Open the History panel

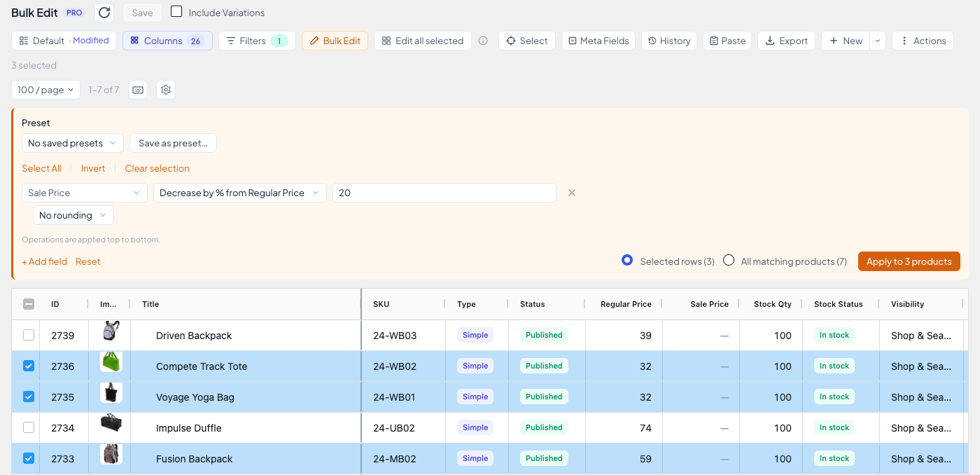(669, 41)
